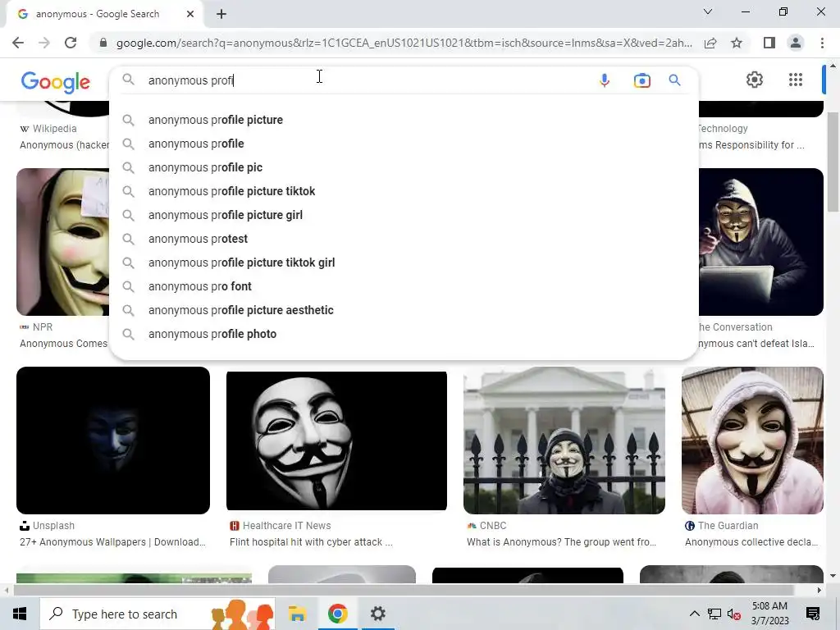Open the Chrome profile avatar
Viewport: 840px width, 630px height.
[x=796, y=43]
